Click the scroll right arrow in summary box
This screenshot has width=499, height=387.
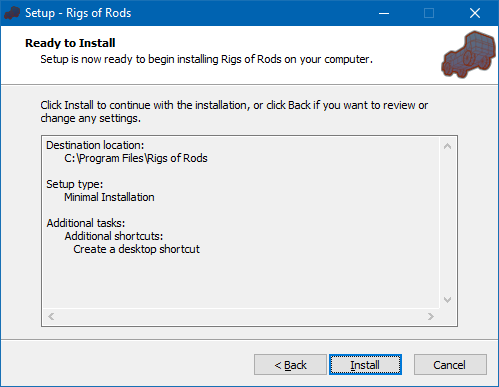(431, 316)
